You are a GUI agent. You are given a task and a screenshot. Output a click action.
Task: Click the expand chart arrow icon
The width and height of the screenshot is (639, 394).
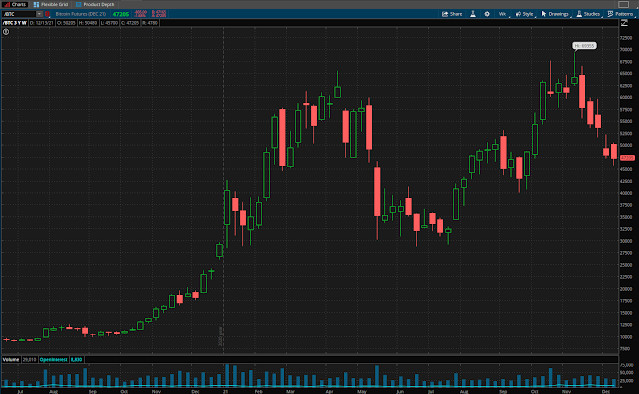click(x=624, y=23)
